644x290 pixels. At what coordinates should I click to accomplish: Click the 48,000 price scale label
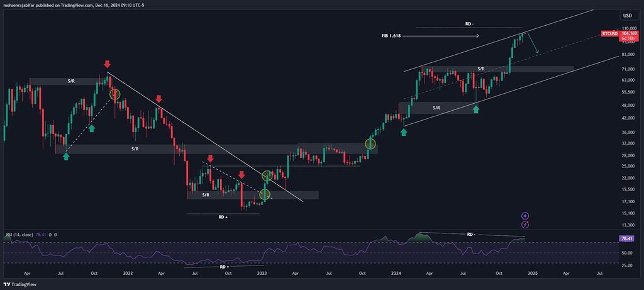click(x=629, y=105)
